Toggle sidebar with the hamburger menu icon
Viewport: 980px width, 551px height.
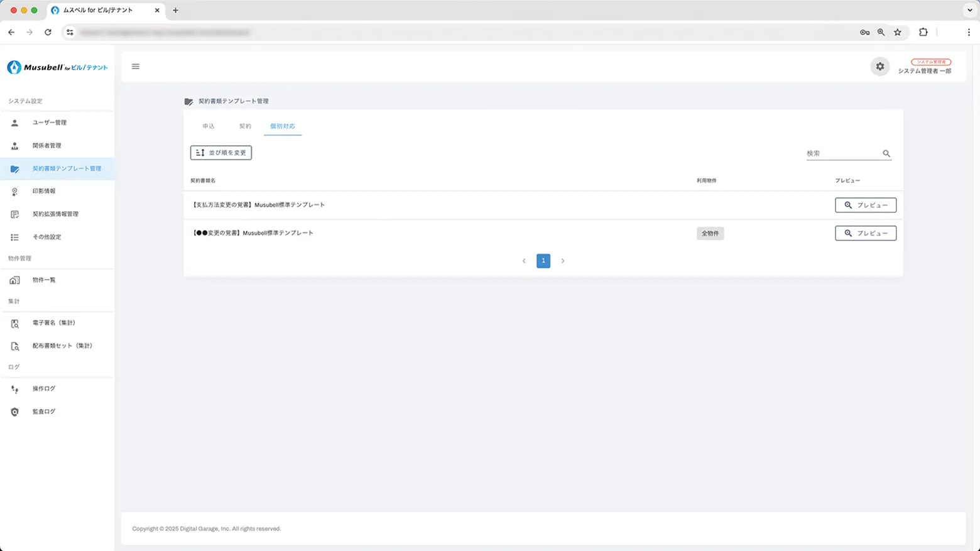click(x=136, y=67)
